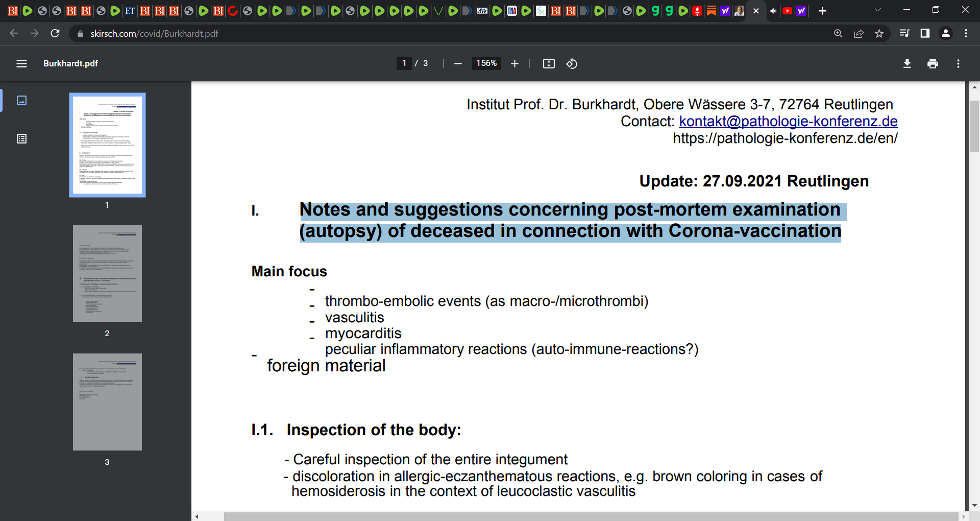Zoom out the PDF with minus button
Screen dimensions: 980x521
pos(458,63)
